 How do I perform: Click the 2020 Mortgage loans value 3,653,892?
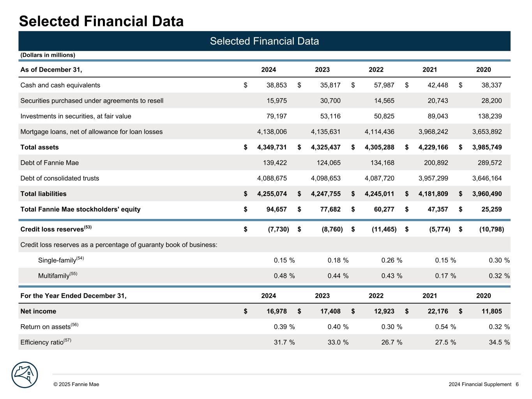[x=487, y=132]
